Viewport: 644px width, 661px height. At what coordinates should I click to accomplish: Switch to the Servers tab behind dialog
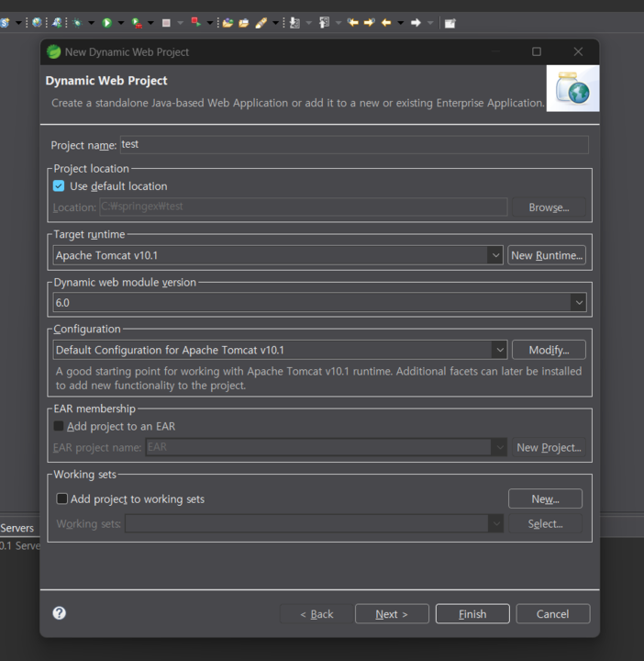click(x=17, y=528)
